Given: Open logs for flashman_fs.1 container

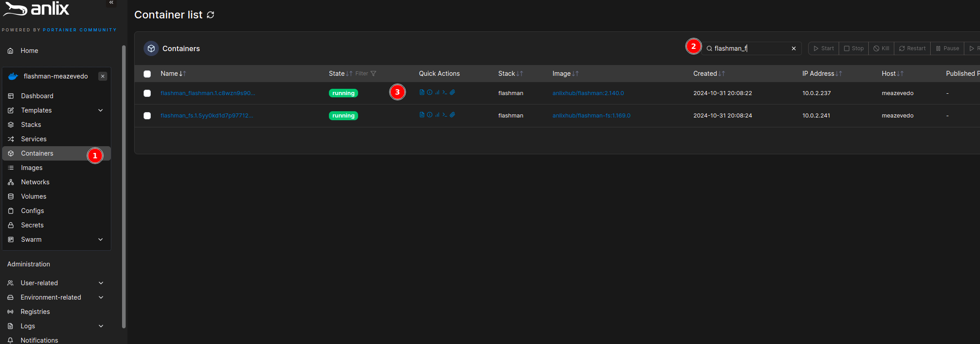Looking at the screenshot, I should 422,115.
